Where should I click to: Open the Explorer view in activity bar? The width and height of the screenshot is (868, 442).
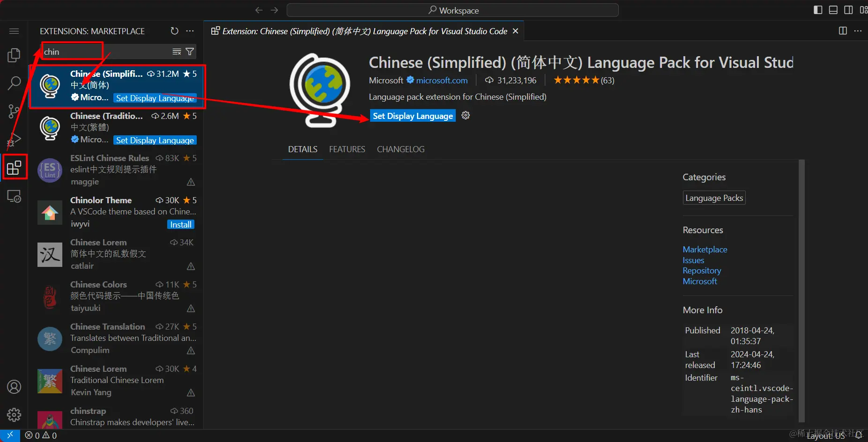14,55
